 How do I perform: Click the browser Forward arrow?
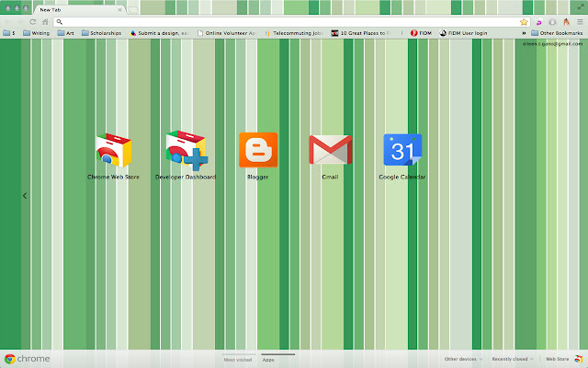point(20,22)
